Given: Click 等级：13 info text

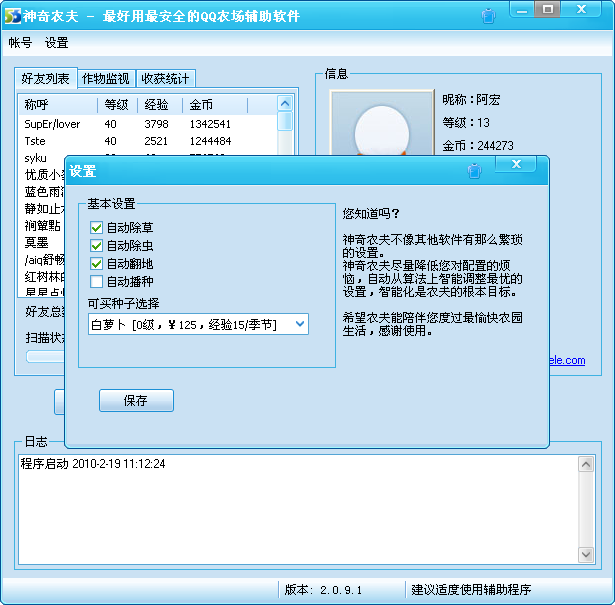Looking at the screenshot, I should (x=466, y=123).
